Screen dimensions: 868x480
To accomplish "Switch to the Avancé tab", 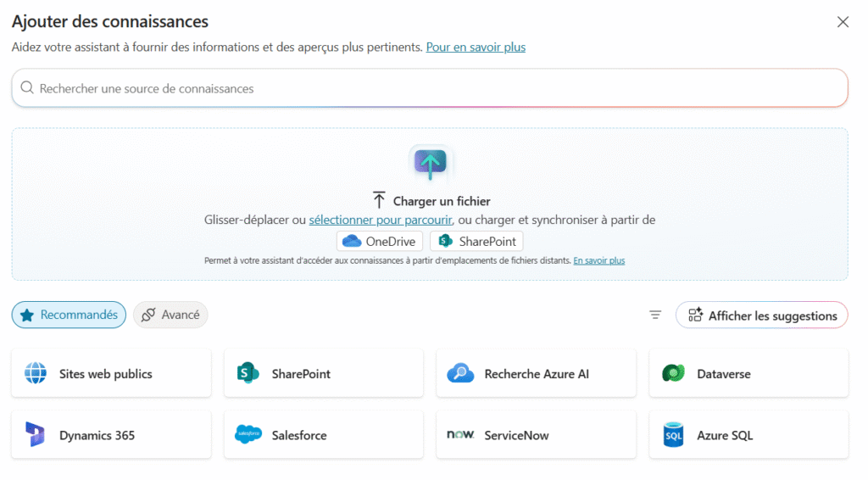I will click(170, 315).
